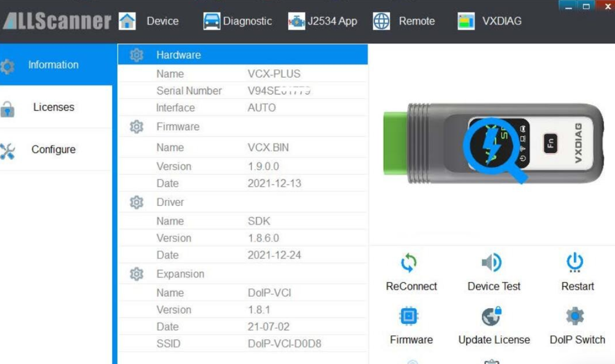The height and width of the screenshot is (364, 615).
Task: Click the Firmware section gear icon
Action: click(136, 127)
